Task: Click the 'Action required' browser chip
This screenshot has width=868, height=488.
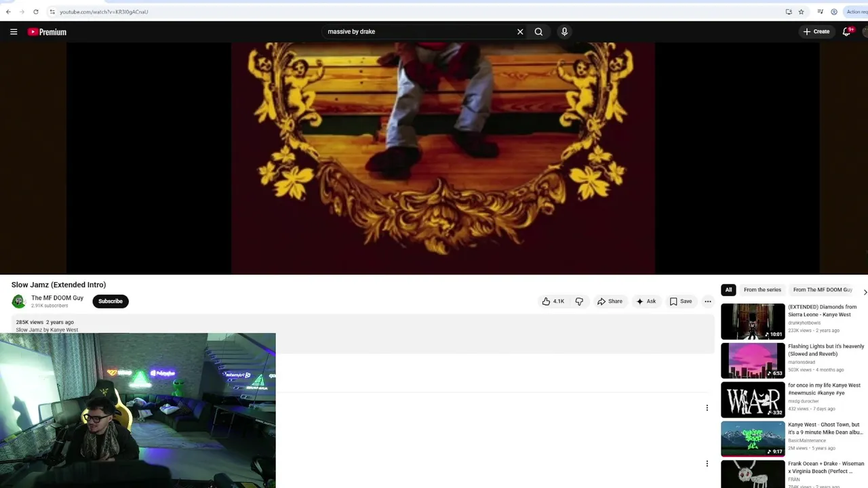Action: [x=855, y=12]
